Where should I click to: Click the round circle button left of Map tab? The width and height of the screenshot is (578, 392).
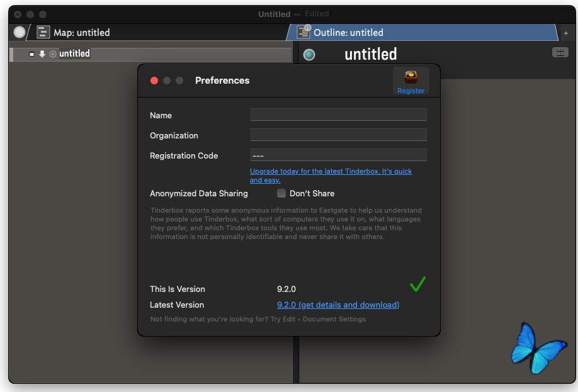tap(19, 33)
